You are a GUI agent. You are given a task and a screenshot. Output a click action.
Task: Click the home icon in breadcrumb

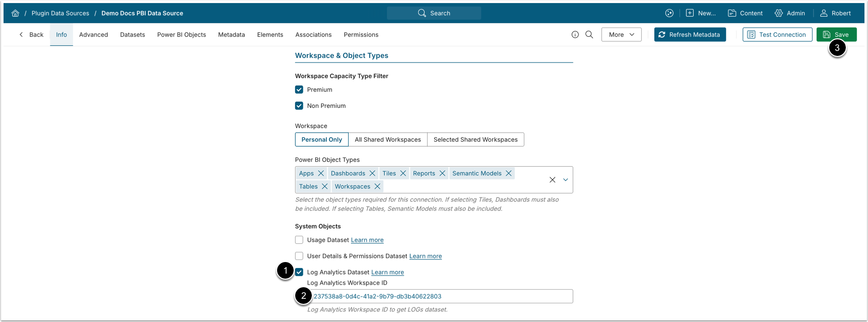[x=15, y=13]
